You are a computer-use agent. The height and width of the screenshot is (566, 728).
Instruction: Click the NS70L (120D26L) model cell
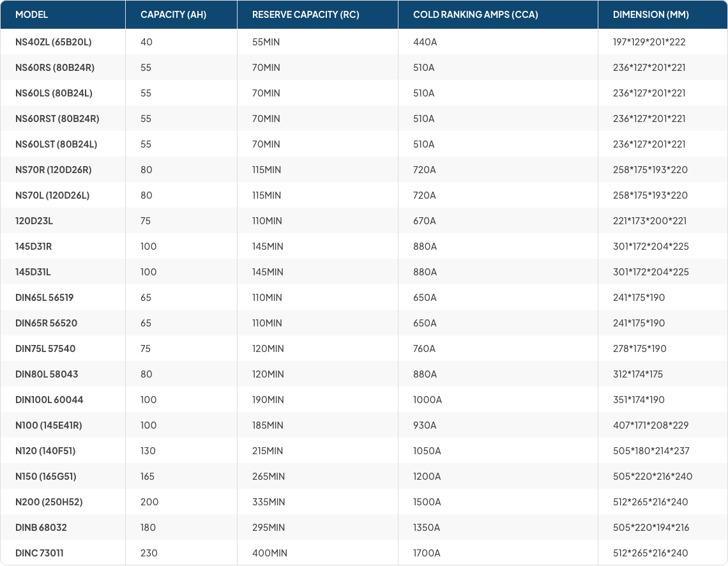[52, 195]
